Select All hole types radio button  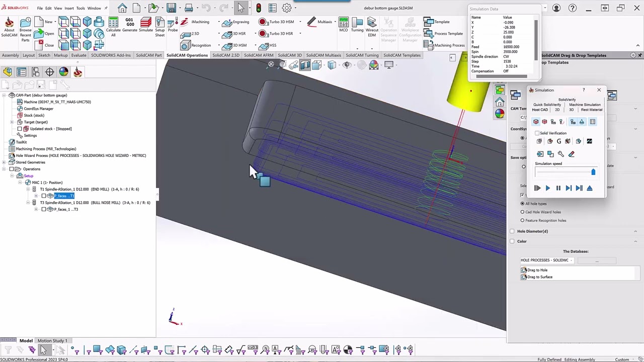[x=522, y=204]
